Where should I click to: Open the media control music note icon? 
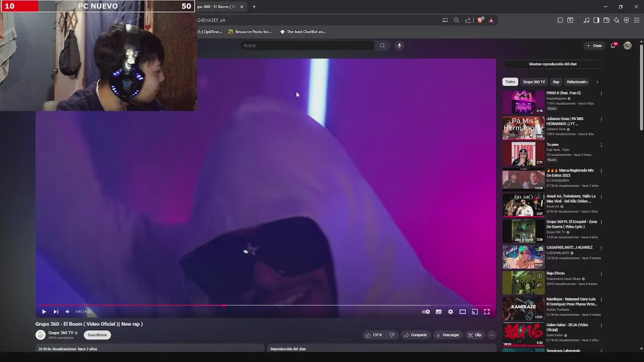586,20
